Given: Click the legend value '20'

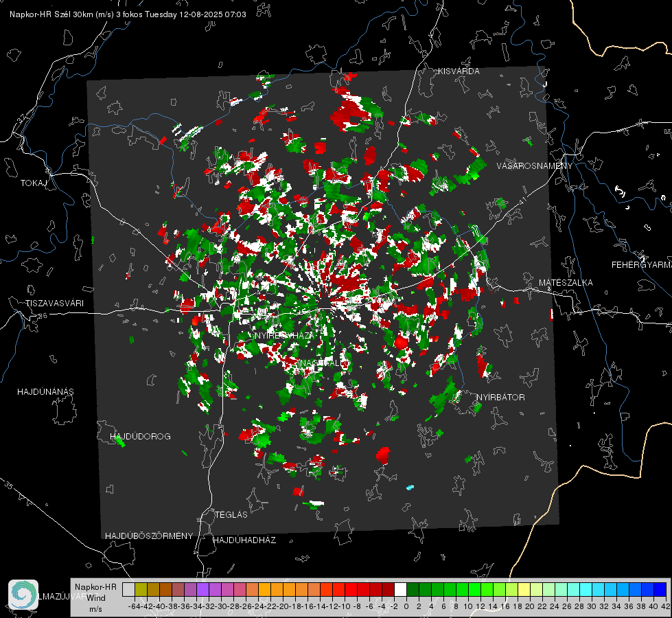Looking at the screenshot, I should [x=530, y=606].
